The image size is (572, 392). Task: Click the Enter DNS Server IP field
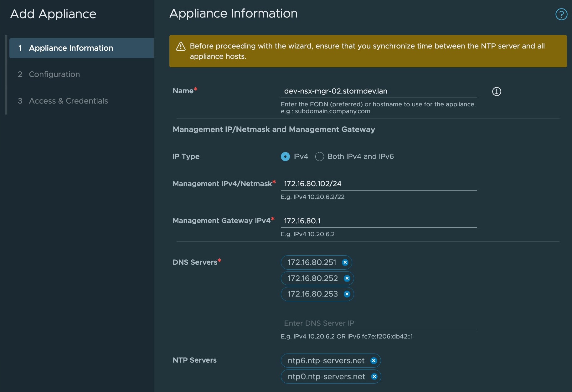tap(378, 323)
